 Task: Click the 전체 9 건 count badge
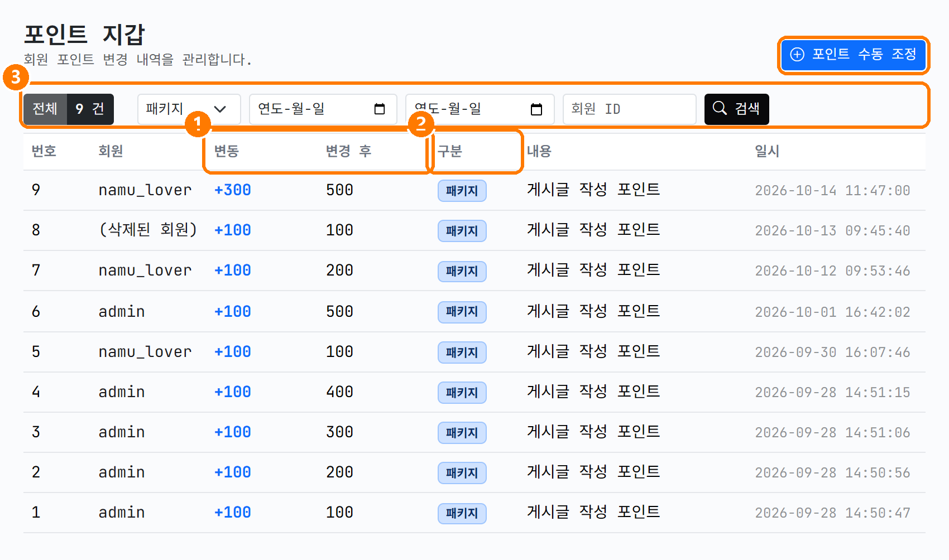click(68, 109)
